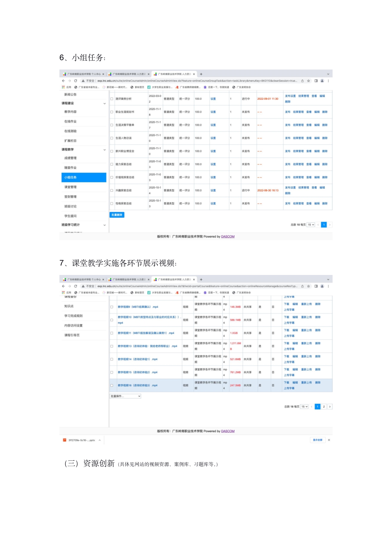Click insecure warning icon in 小组任务 address bar
392x554 pixels.
point(83,81)
